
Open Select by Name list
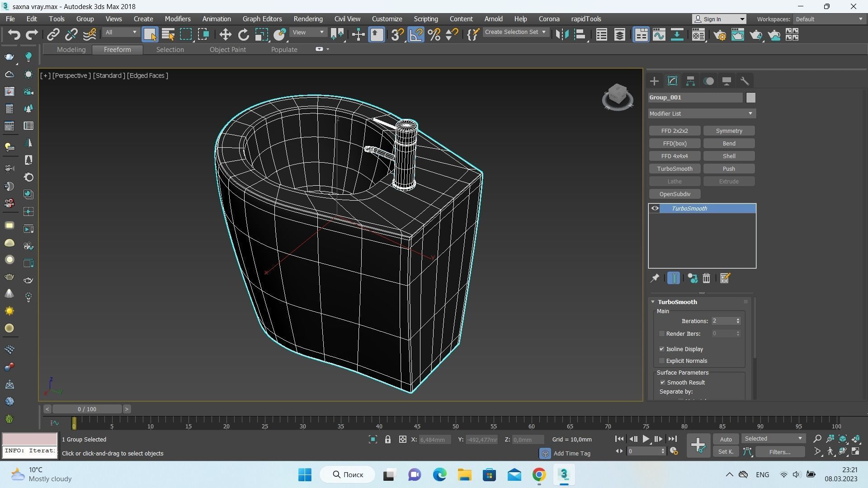(x=168, y=35)
